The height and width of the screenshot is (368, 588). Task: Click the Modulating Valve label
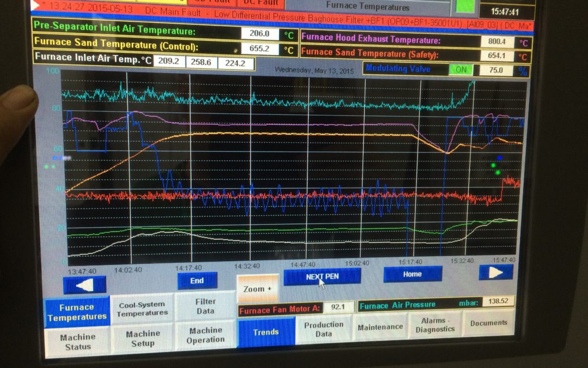pyautogui.click(x=398, y=68)
